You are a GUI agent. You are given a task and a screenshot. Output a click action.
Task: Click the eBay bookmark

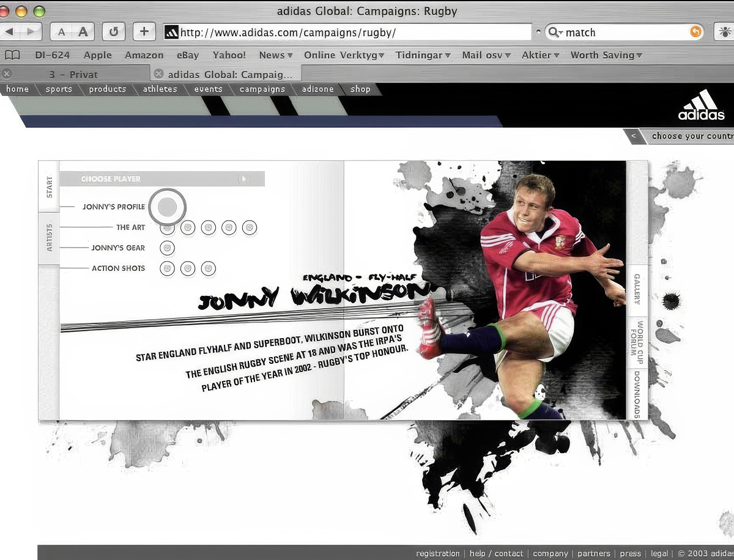(x=188, y=55)
